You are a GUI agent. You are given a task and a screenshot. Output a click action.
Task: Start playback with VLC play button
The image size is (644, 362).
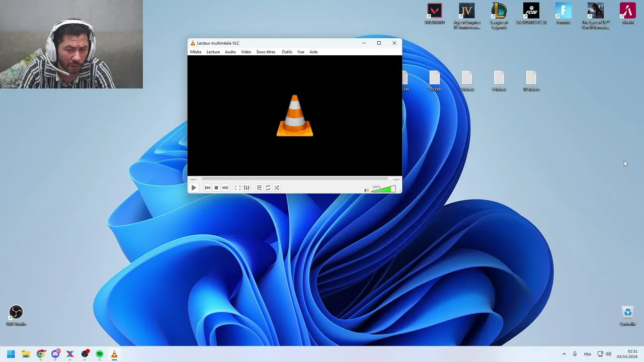[194, 188]
